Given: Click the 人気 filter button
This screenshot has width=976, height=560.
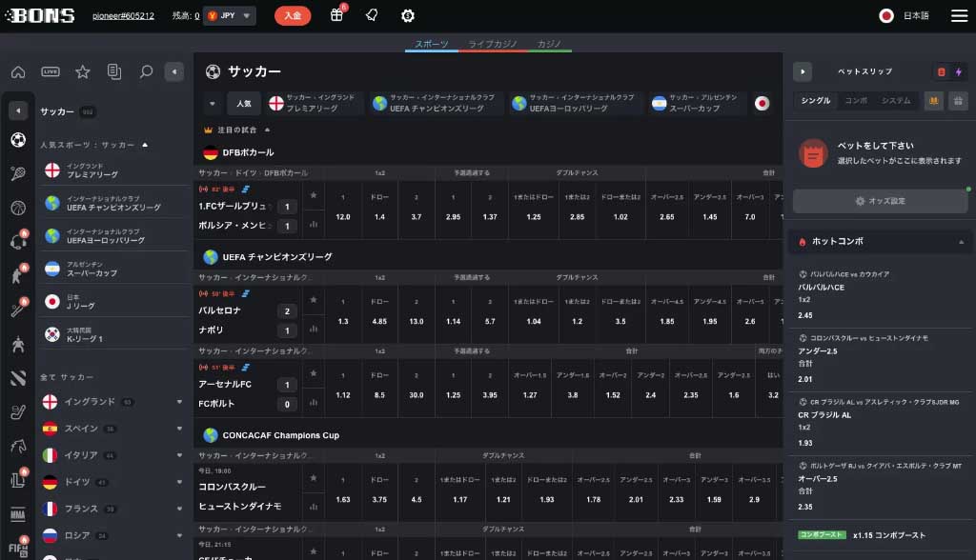Looking at the screenshot, I should pyautogui.click(x=244, y=103).
